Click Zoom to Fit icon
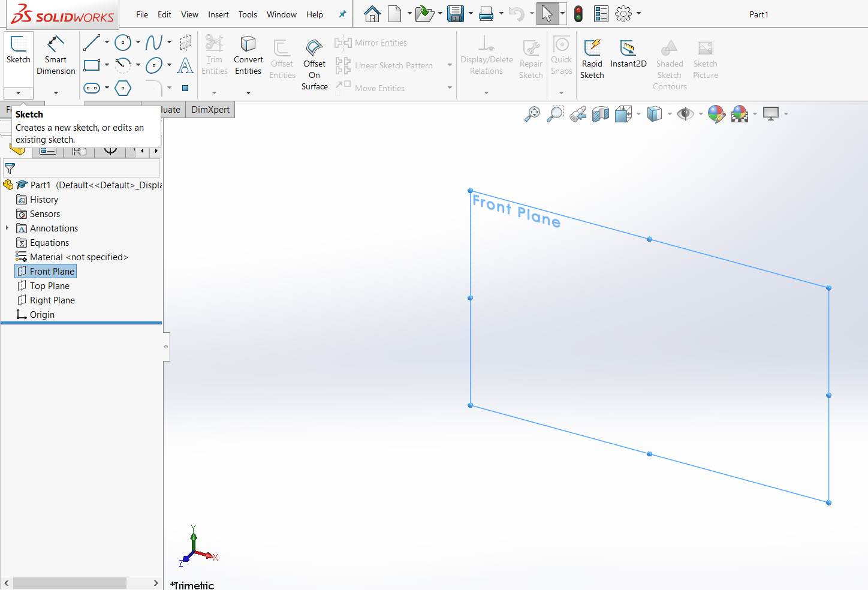This screenshot has height=590, width=868. point(532,113)
